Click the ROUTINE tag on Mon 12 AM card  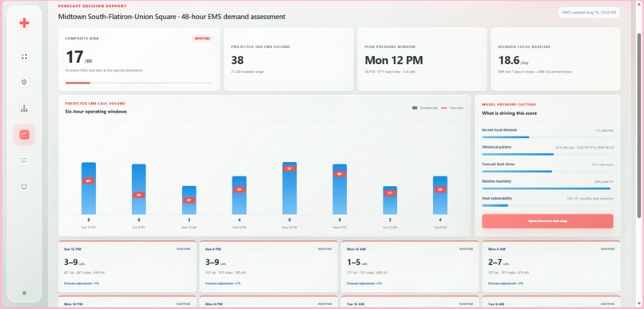[x=466, y=248]
